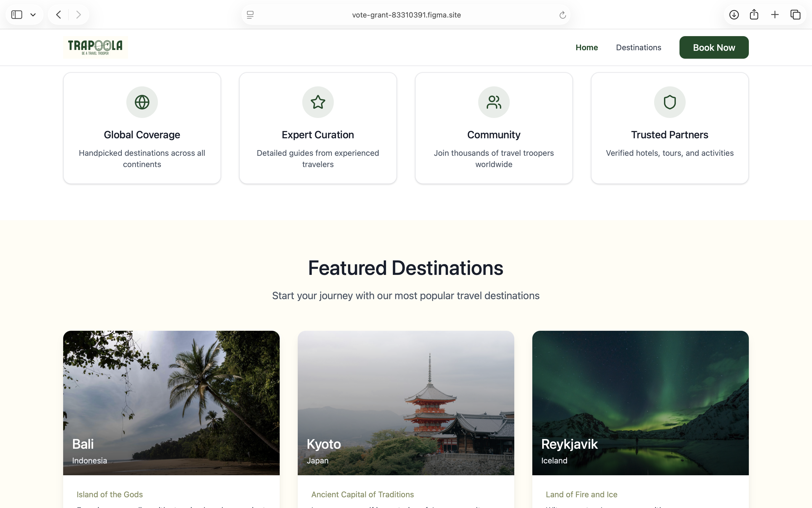Open a new tab with plus icon
Viewport: 812px width, 508px height.
tap(775, 14)
